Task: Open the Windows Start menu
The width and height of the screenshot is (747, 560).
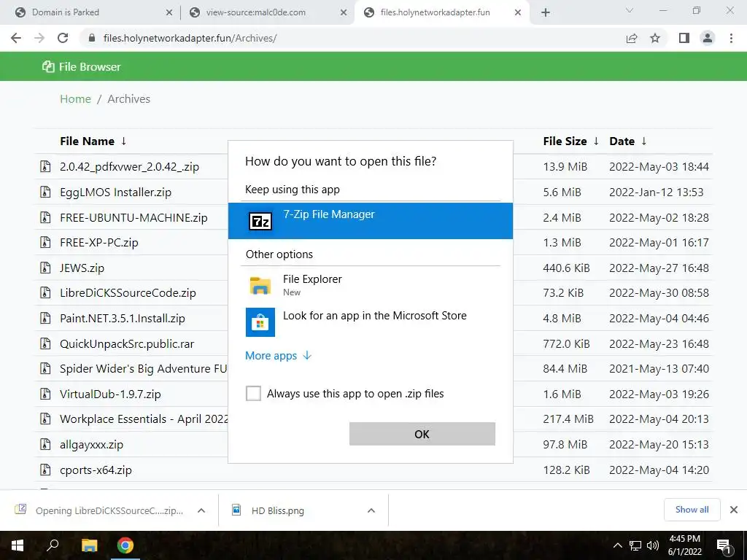Action: click(18, 545)
